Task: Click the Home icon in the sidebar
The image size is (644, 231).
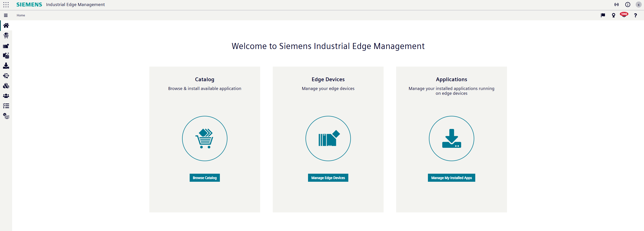Action: 6,25
